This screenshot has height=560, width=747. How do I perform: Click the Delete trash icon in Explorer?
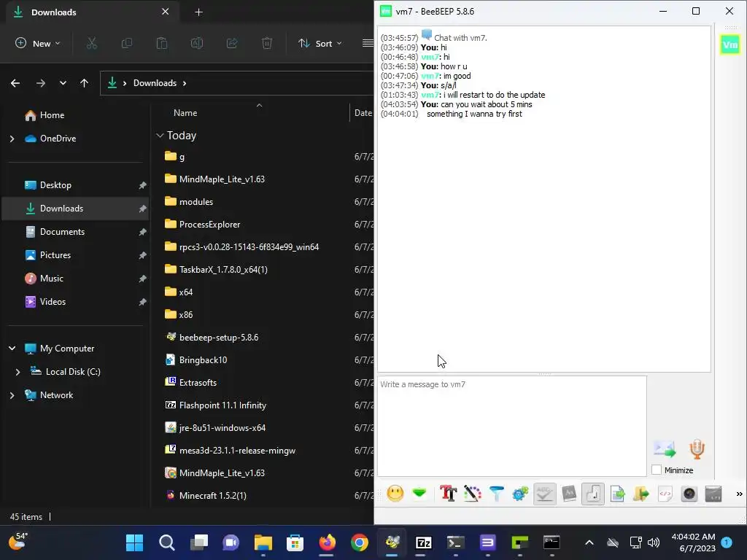(x=267, y=43)
